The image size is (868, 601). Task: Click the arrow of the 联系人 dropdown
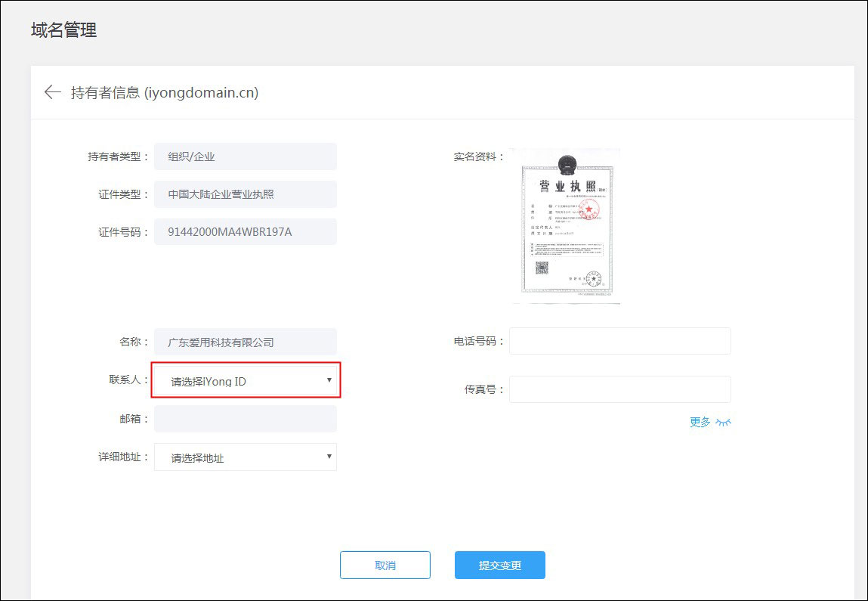pyautogui.click(x=329, y=379)
